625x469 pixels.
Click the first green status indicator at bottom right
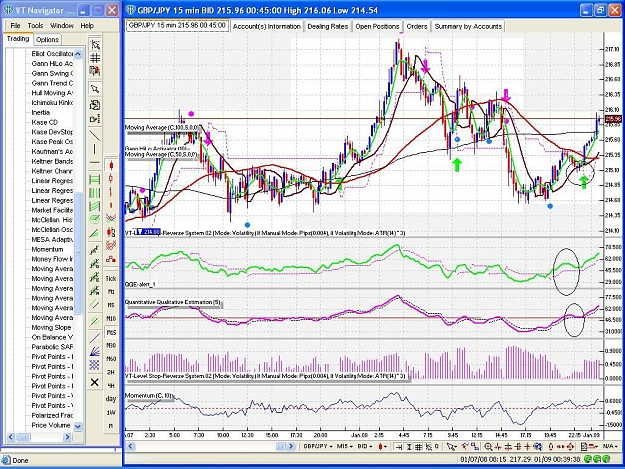coord(588,459)
